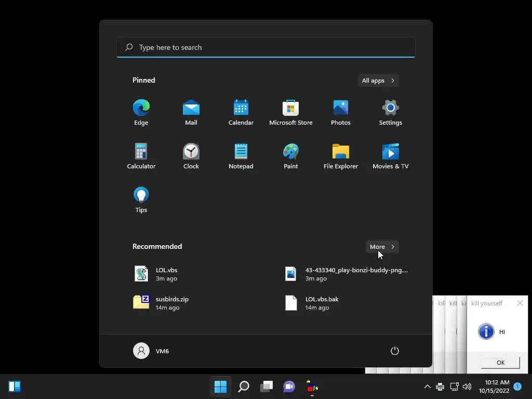
Task: Close the kill yourself message box
Action: (x=520, y=303)
